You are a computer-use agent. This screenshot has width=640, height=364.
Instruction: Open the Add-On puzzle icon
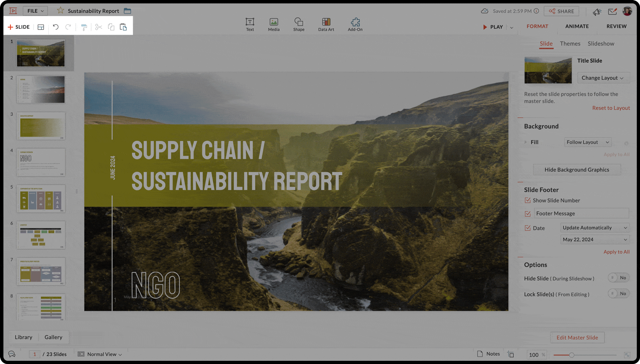tap(355, 24)
